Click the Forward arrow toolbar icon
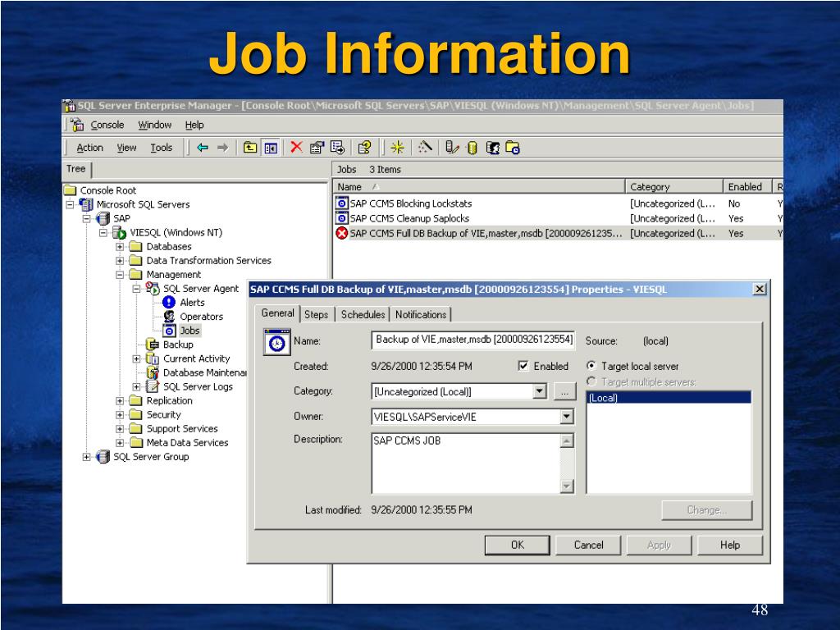840x630 pixels. click(223, 148)
